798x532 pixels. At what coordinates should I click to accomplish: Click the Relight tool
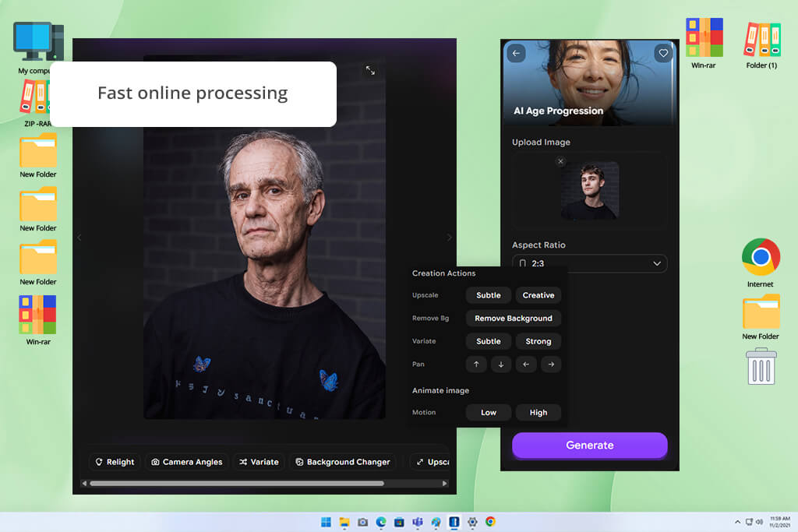click(x=115, y=462)
